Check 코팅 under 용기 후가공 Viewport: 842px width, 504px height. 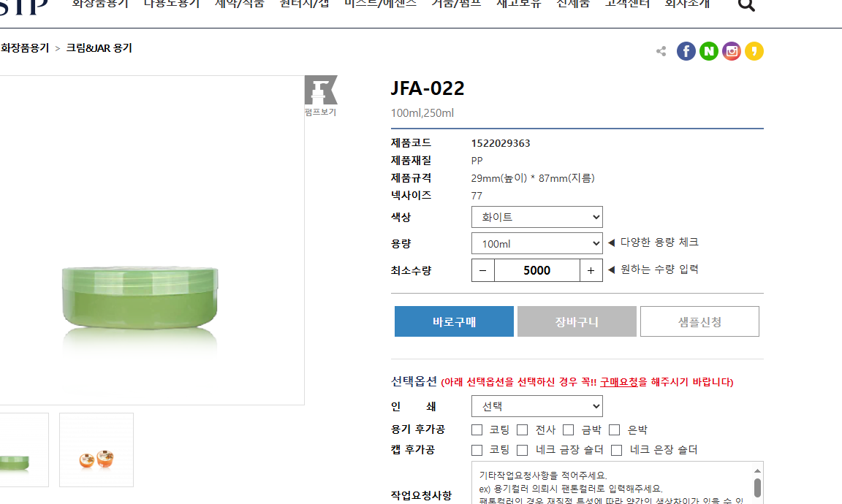click(x=477, y=430)
